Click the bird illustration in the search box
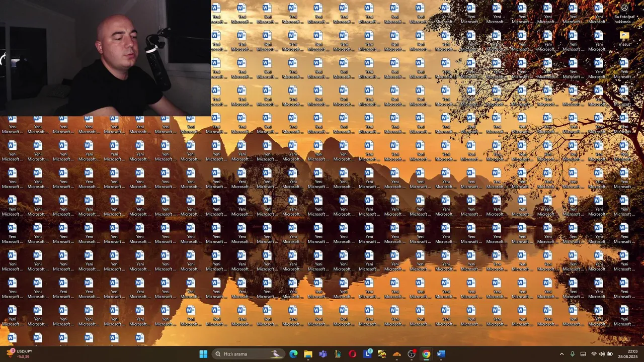This screenshot has width=644, height=362. pyautogui.click(x=276, y=354)
